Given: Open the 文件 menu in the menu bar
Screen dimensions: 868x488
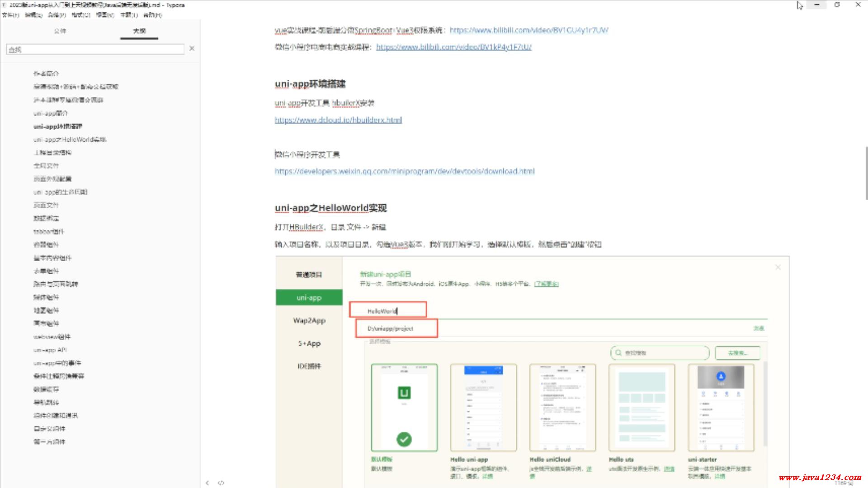Looking at the screenshot, I should (x=10, y=15).
